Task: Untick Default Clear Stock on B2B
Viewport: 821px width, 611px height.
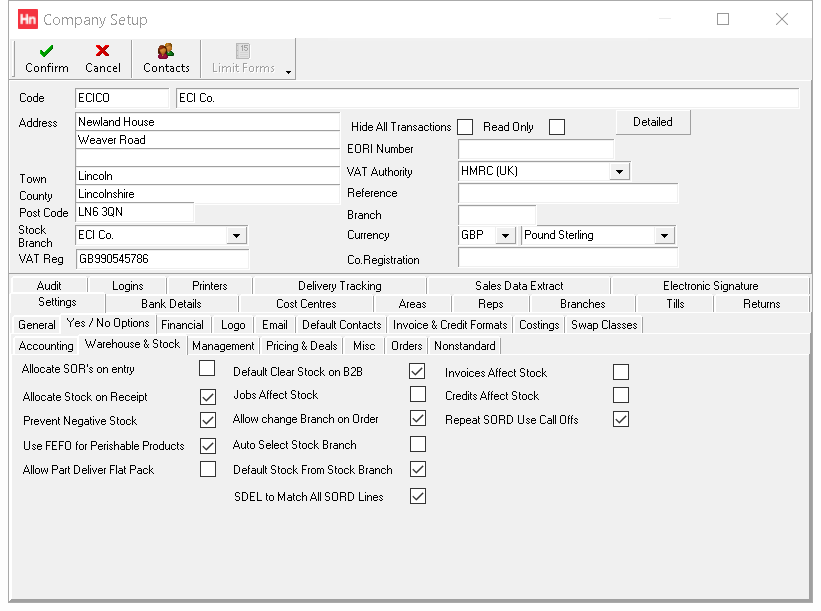Action: [x=417, y=371]
